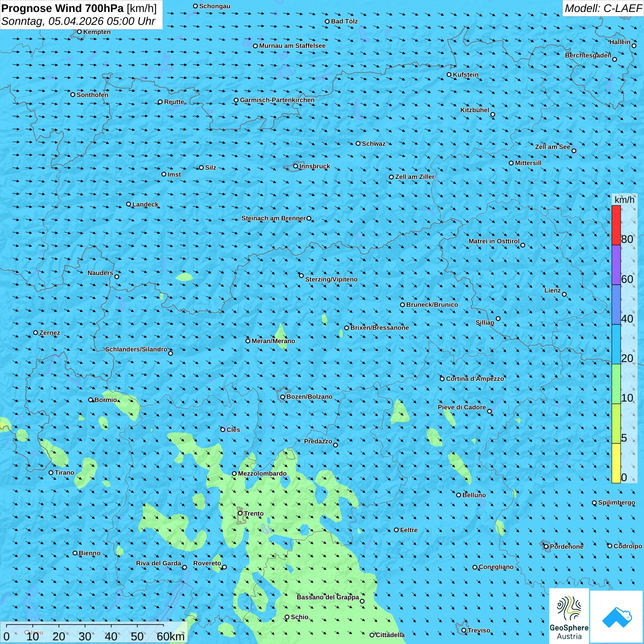Click the 'Sillian' town label
The width and height of the screenshot is (644, 644).
click(485, 322)
